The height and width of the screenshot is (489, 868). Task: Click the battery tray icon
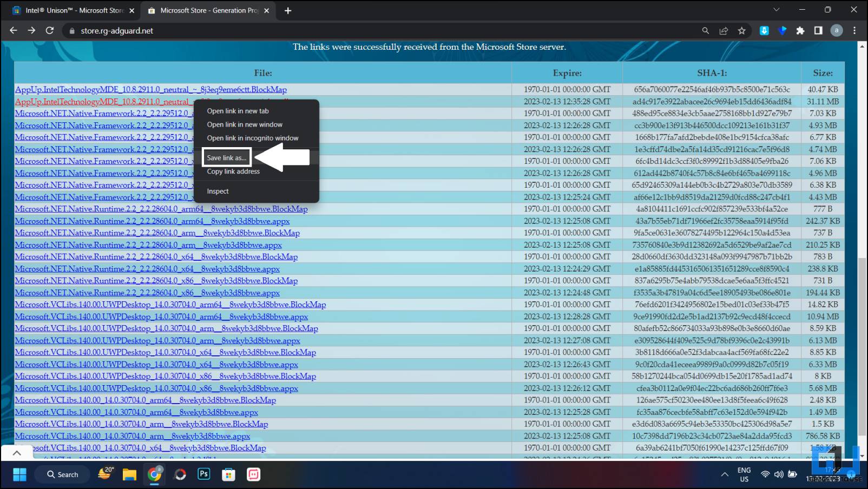coord(792,474)
